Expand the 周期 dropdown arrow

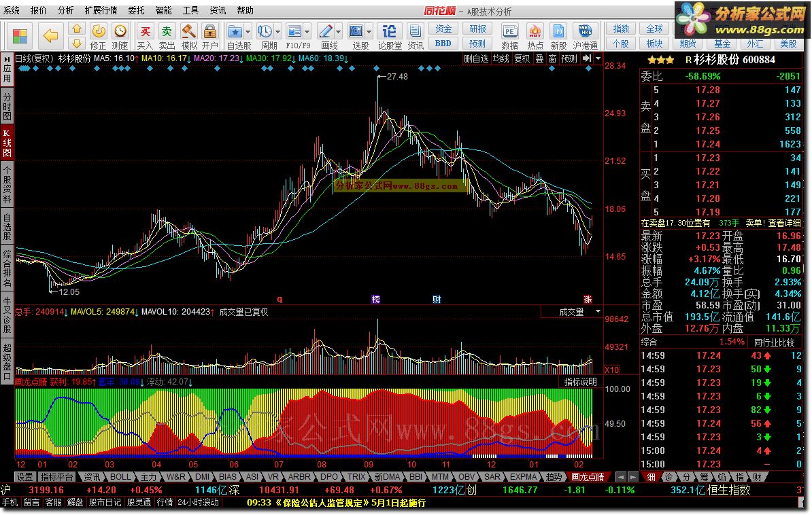point(278,32)
